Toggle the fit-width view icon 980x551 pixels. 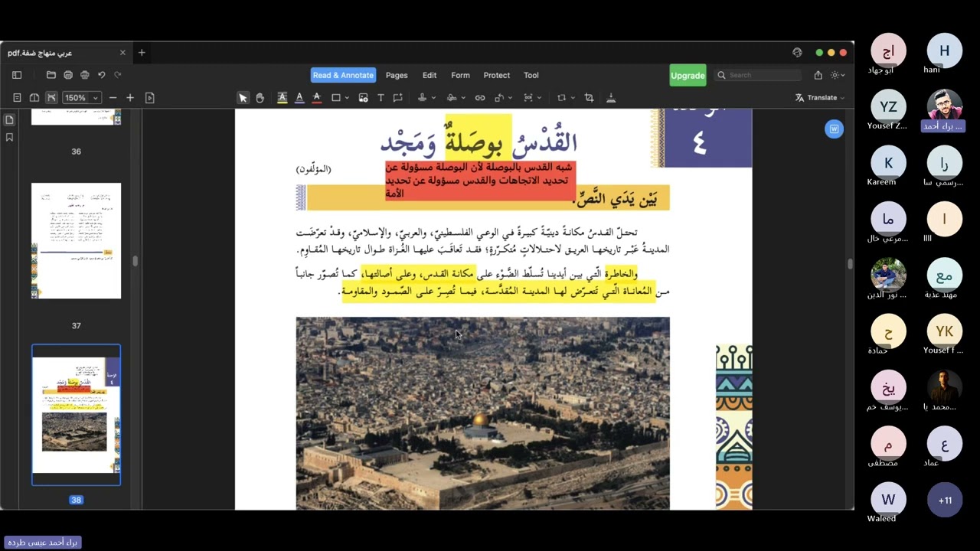(51, 98)
